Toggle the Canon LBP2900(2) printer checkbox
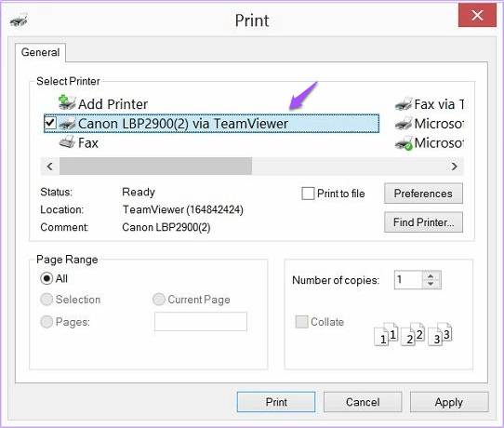This screenshot has width=504, height=428. pos(50,123)
